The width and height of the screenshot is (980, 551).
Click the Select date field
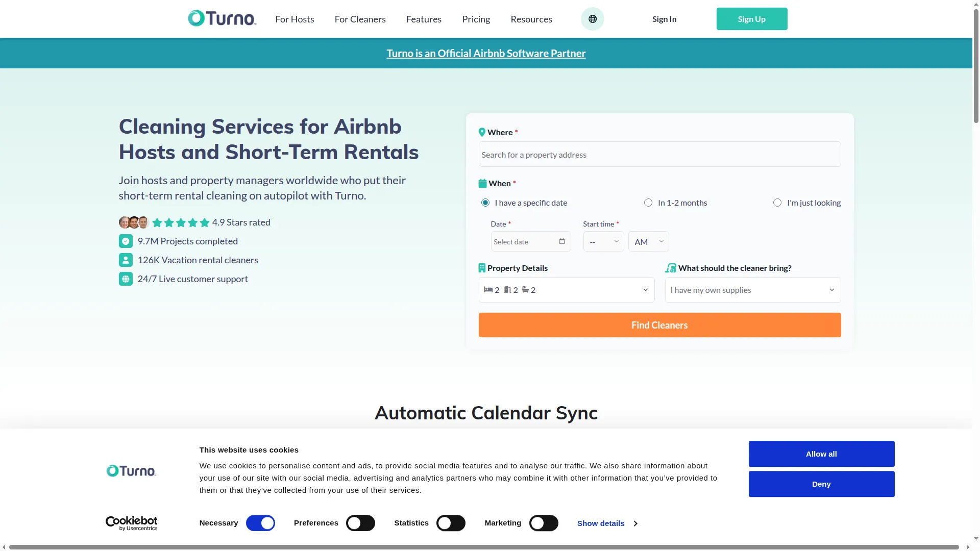pos(531,241)
